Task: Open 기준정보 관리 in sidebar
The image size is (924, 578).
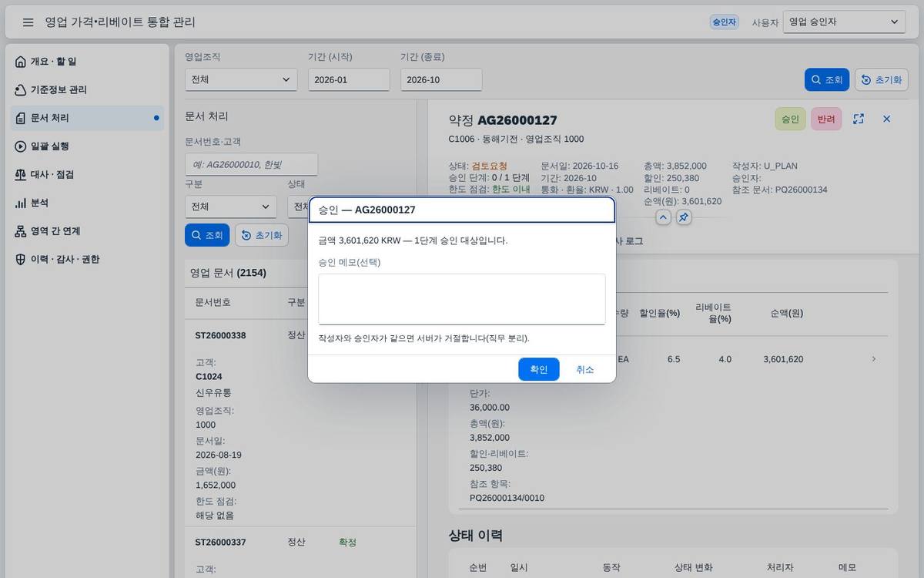Action: [87, 90]
